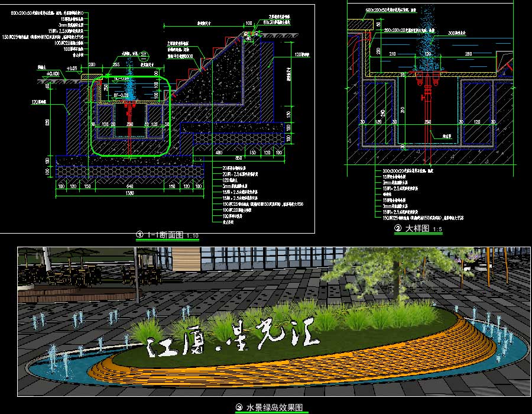Click the "640" dimension text
This screenshot has width=532, height=414.
coord(129,186)
